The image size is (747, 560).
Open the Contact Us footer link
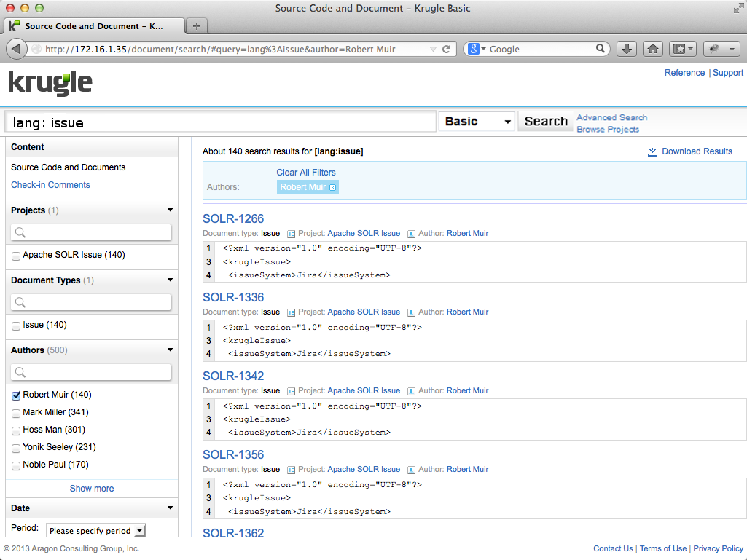(x=613, y=548)
